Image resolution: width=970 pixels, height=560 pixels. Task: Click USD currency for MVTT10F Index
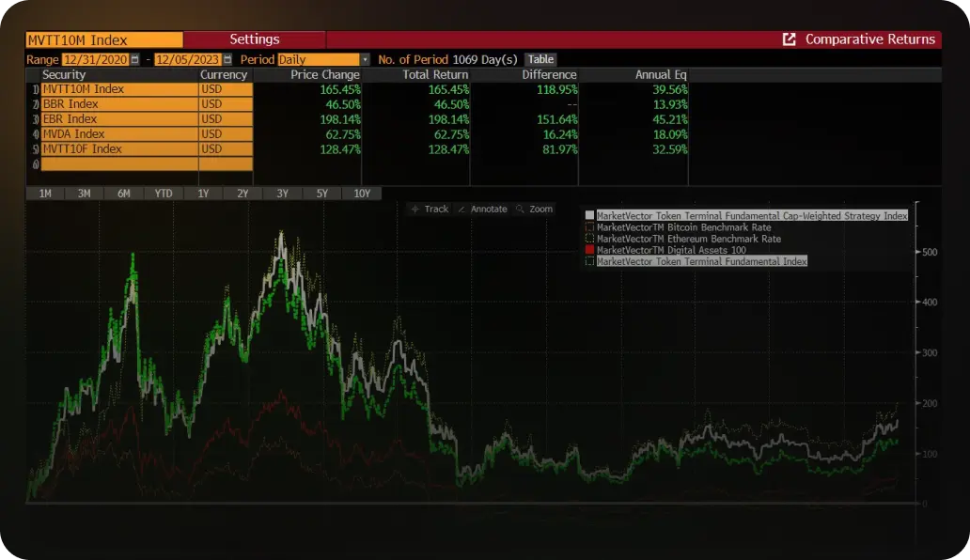226,149
